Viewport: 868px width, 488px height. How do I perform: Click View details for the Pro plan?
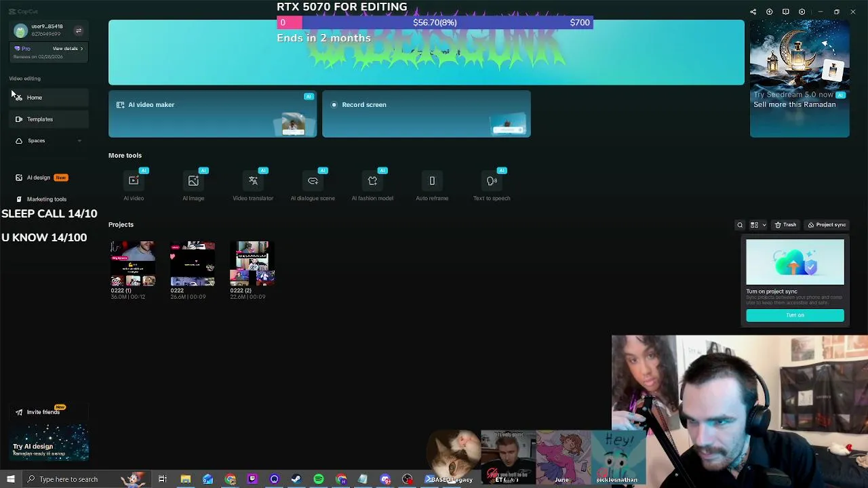pos(68,49)
